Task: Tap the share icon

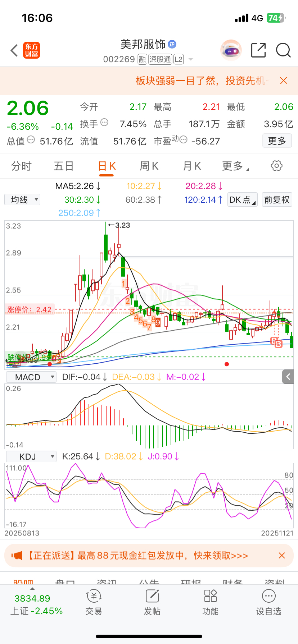Action: tap(258, 50)
